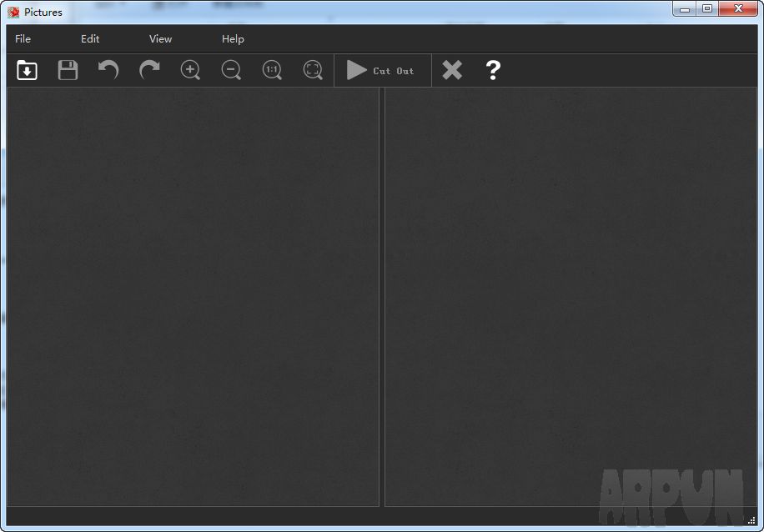Zoom out with the magnifier minus icon
Screen dimensions: 764x532
pyautogui.click(x=231, y=71)
